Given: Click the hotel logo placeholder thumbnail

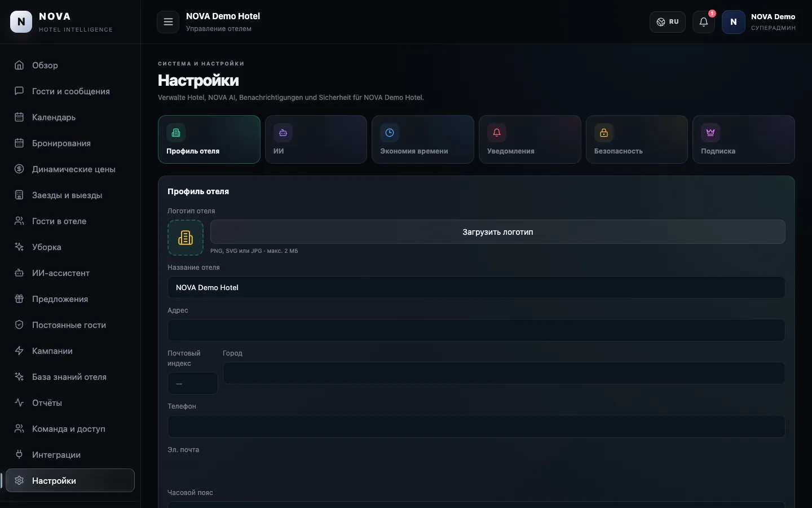Looking at the screenshot, I should [x=186, y=238].
